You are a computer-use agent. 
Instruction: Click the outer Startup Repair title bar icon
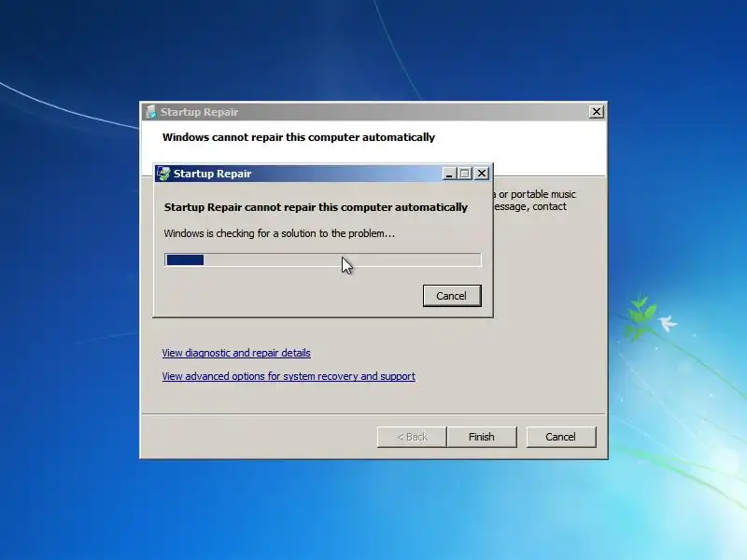click(151, 112)
